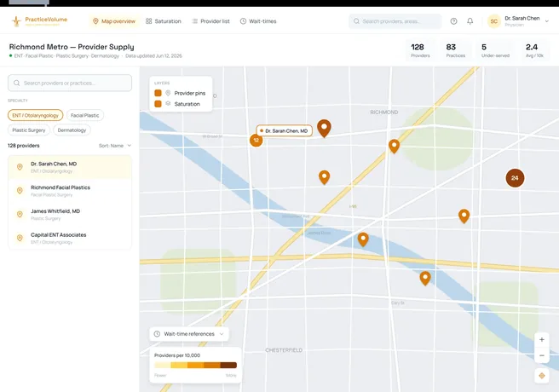This screenshot has height=392, width=559.
Task: Toggle the Provider pins layer checkbox
Action: tap(158, 93)
